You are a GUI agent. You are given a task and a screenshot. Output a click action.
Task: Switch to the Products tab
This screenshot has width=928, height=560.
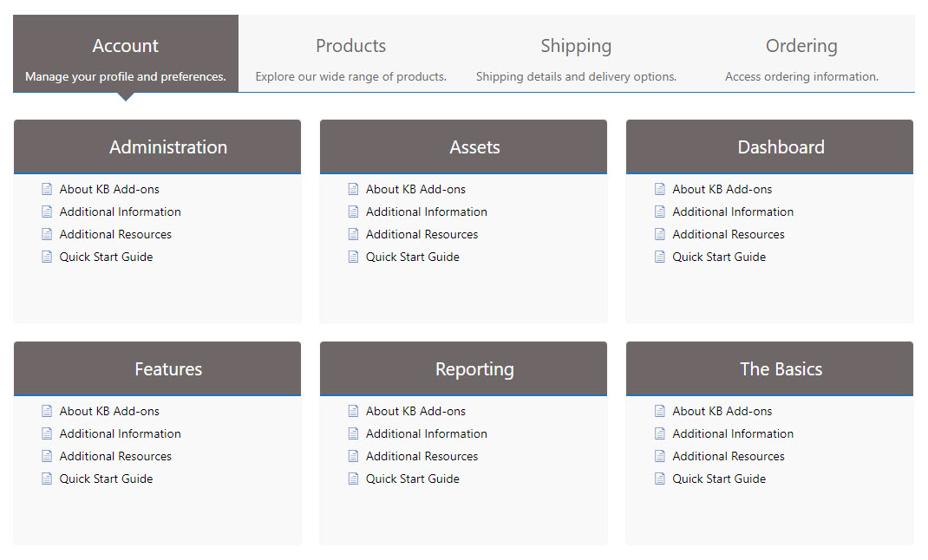(x=350, y=54)
